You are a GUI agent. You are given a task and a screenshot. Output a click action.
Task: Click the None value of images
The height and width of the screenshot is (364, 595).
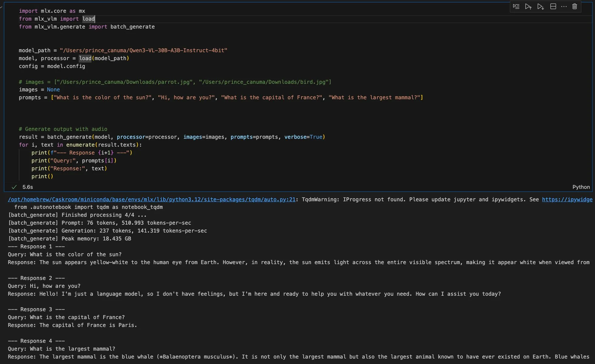point(53,90)
